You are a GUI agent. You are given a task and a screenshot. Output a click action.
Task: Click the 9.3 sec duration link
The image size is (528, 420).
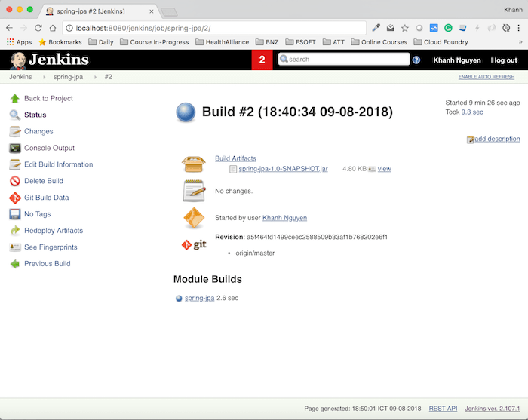click(x=472, y=112)
